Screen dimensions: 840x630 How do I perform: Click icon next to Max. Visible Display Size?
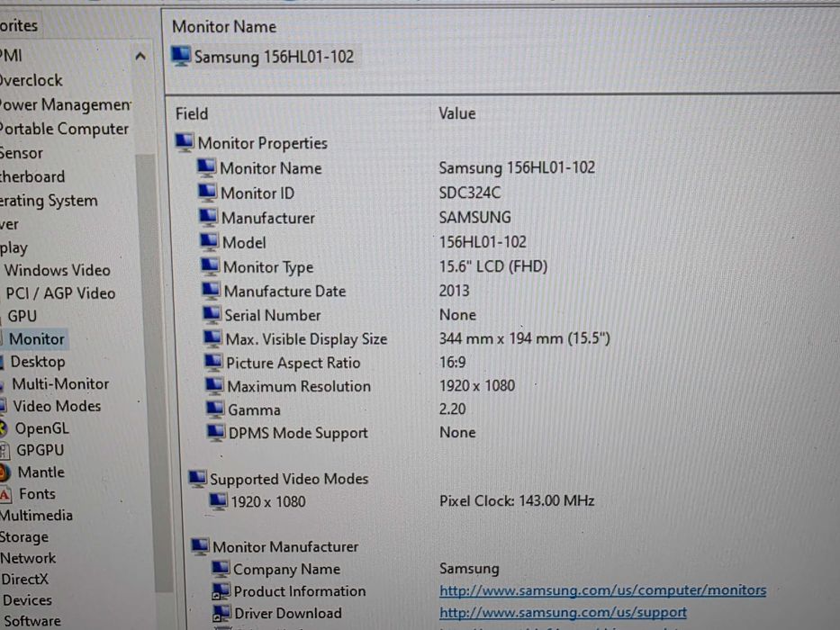[212, 338]
